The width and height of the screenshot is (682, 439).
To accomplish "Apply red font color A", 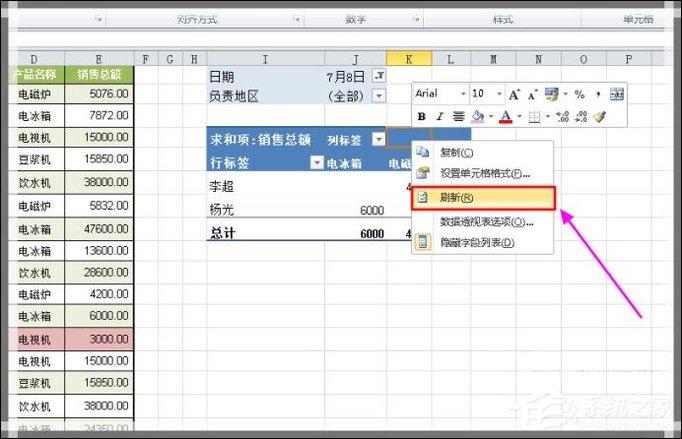I will click(505, 117).
